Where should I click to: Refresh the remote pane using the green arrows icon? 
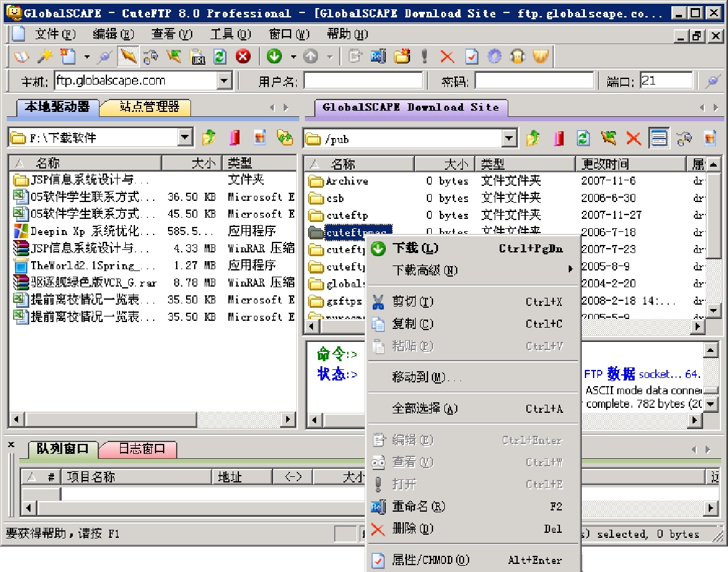point(583,138)
